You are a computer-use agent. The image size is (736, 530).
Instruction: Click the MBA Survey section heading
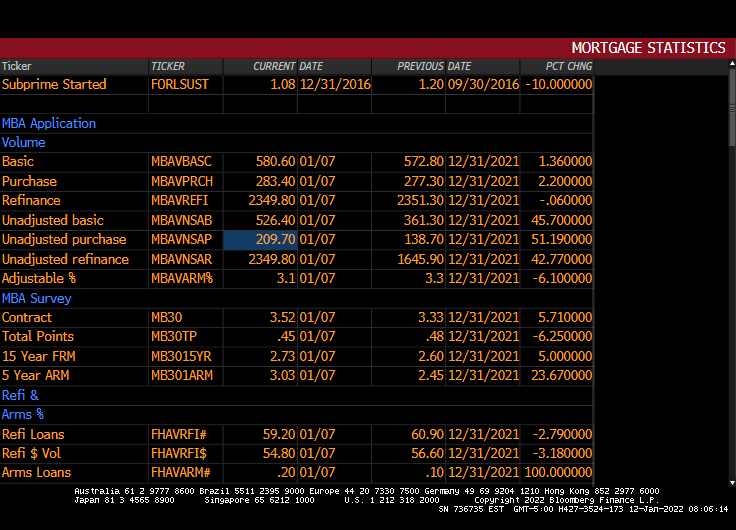[x=37, y=298]
